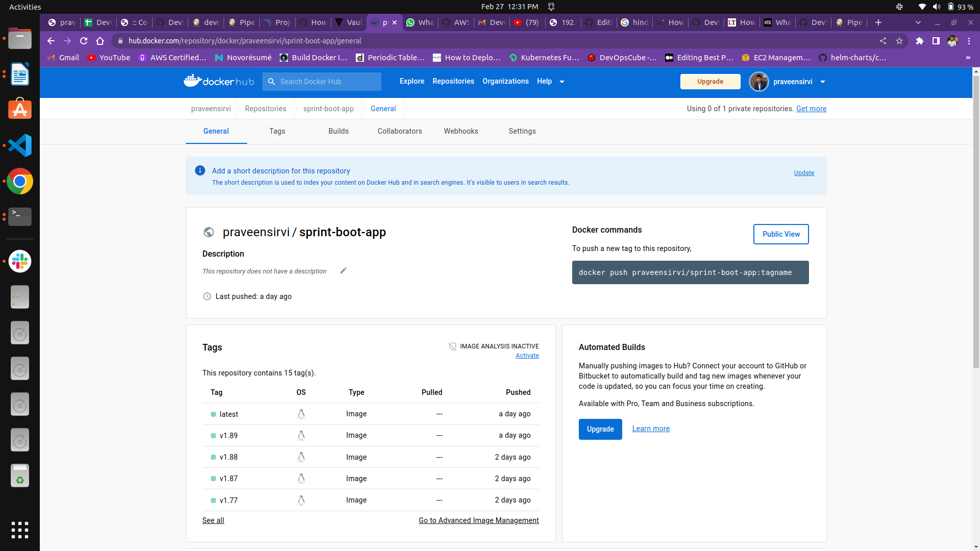Open the system volume indicator
Viewport: 980px width, 551px height.
point(936,7)
